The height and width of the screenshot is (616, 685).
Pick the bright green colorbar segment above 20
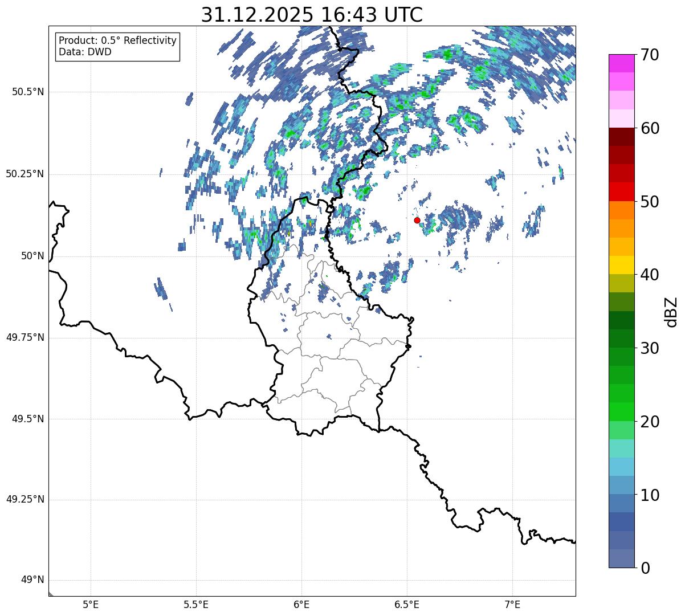621,411
